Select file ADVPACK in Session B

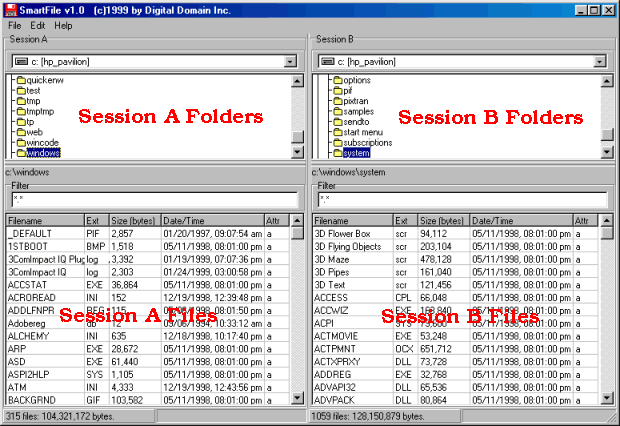click(334, 400)
